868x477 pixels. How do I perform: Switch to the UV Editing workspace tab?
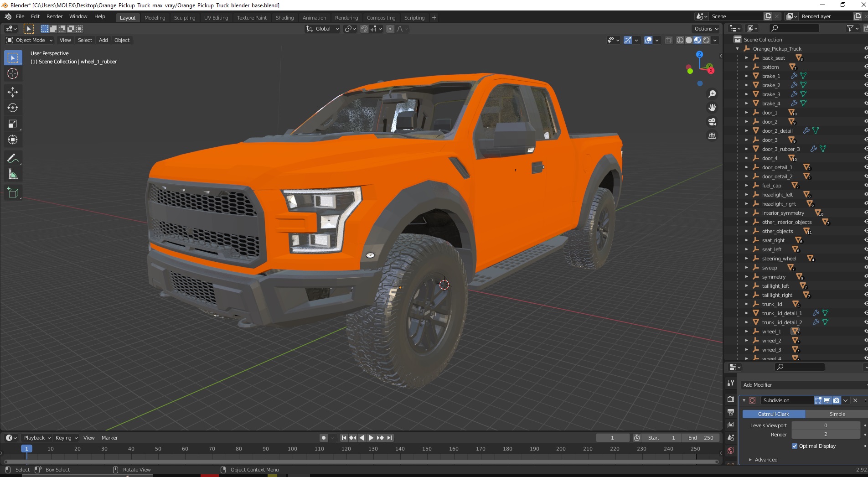(216, 18)
